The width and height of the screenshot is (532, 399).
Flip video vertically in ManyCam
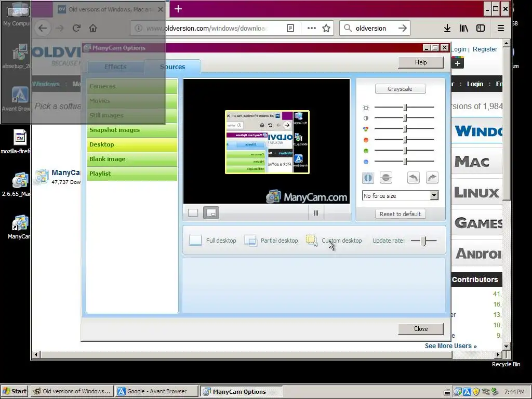coord(386,178)
